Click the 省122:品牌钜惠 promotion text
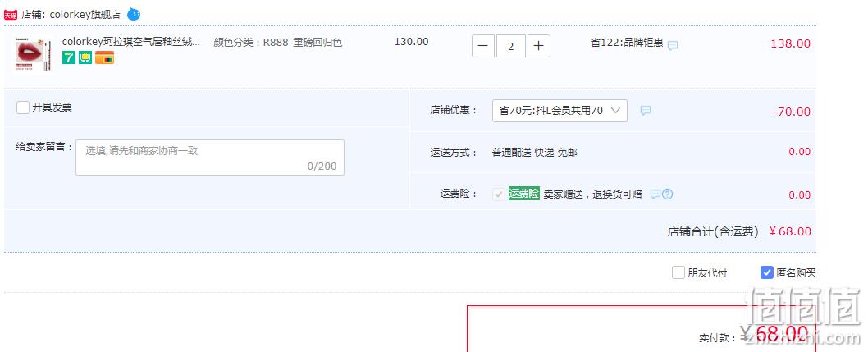Viewport: 868px width, 352px height. [627, 42]
